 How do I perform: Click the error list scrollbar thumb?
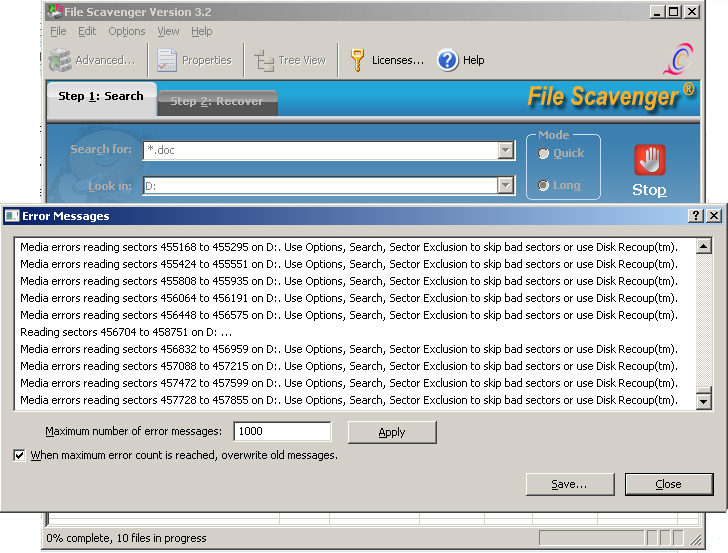[x=704, y=390]
